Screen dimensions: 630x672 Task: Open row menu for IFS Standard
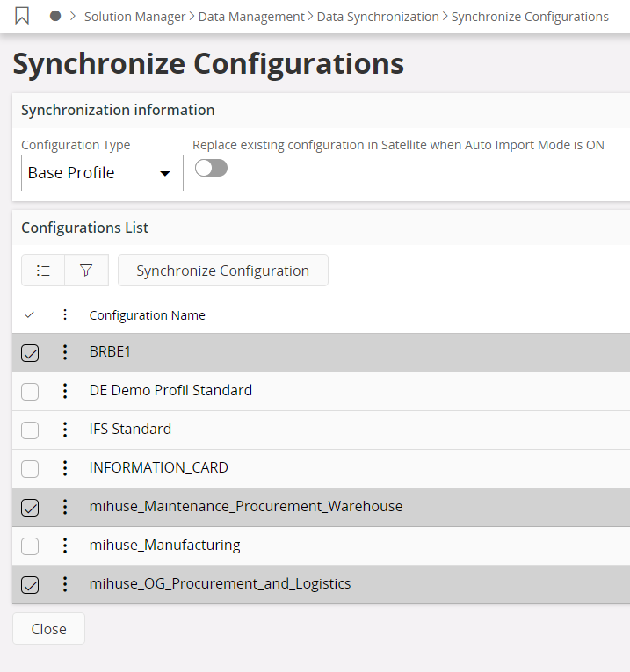[x=64, y=430]
